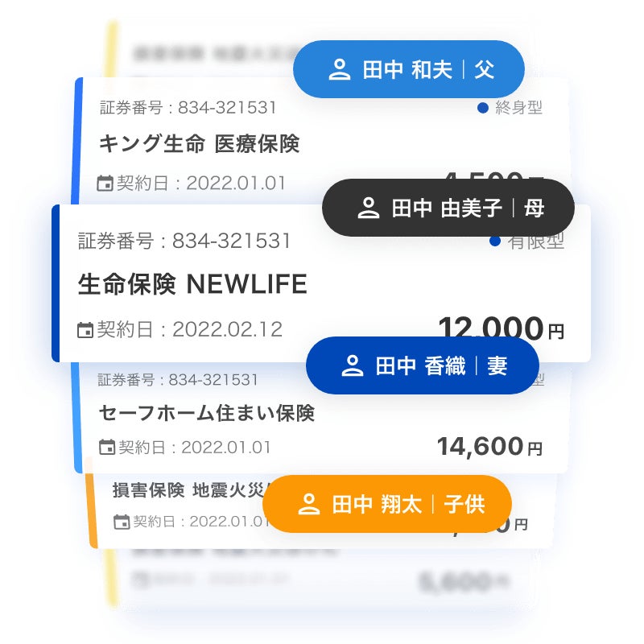Click calendar icon on 損害保険 card
This screenshot has height=644, width=644.
pos(122,522)
